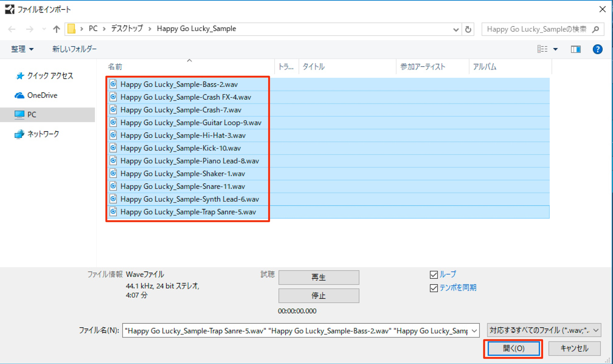The width and height of the screenshot is (613, 364).
Task: Select PC in the address breadcrumb
Action: click(93, 29)
